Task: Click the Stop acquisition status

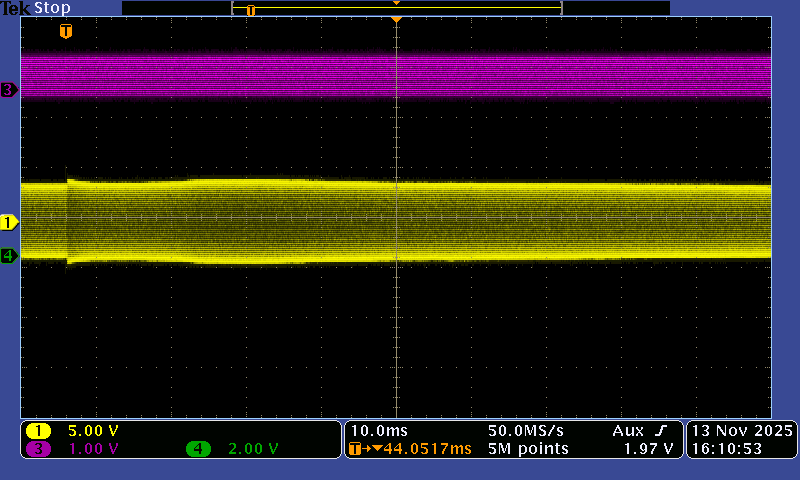Action: pyautogui.click(x=52, y=8)
